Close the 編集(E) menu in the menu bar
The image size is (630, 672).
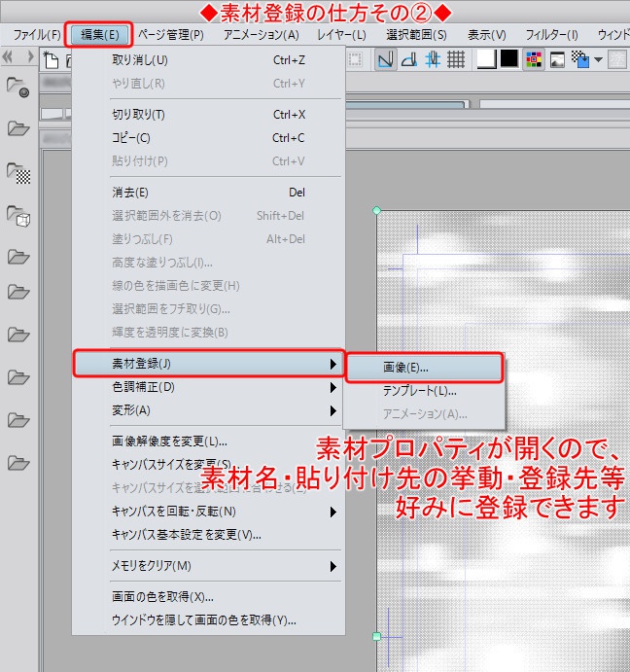[99, 35]
